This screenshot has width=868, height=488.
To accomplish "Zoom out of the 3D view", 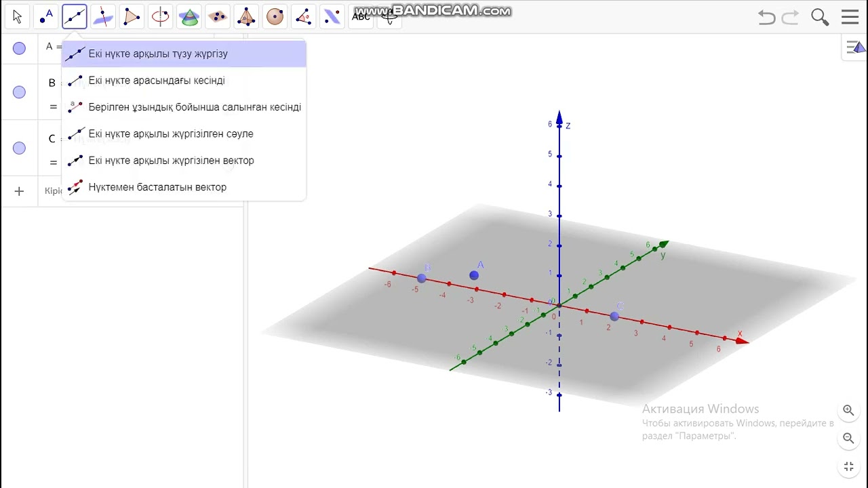I will tap(848, 439).
